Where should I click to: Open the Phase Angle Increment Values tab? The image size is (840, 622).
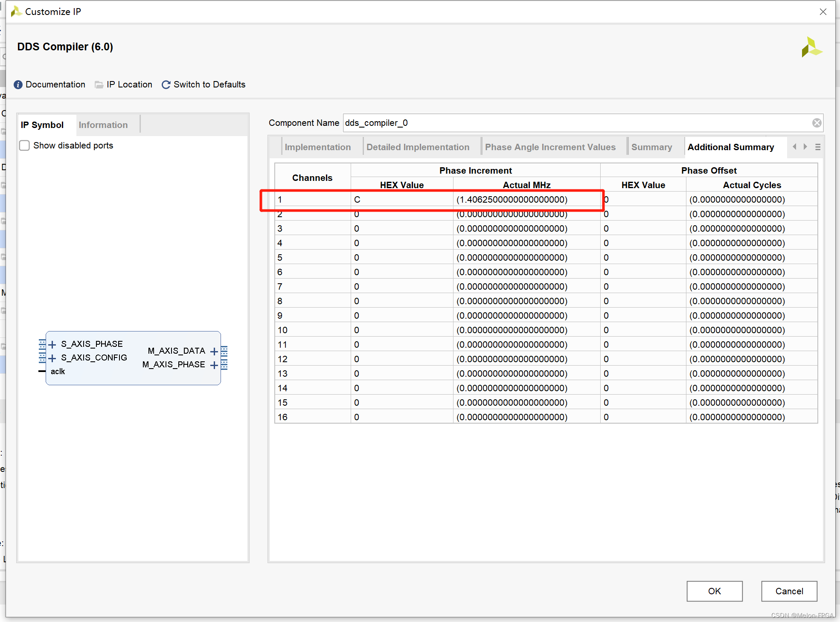(x=550, y=147)
